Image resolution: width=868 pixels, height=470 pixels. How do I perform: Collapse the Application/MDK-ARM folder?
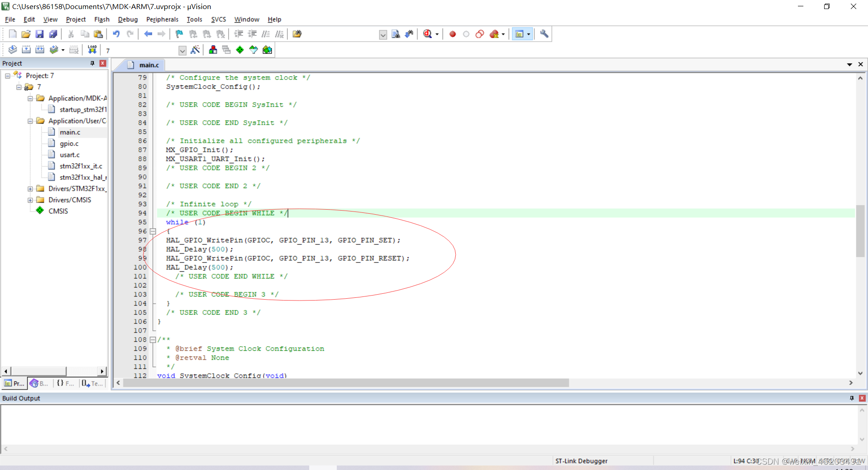click(x=30, y=99)
